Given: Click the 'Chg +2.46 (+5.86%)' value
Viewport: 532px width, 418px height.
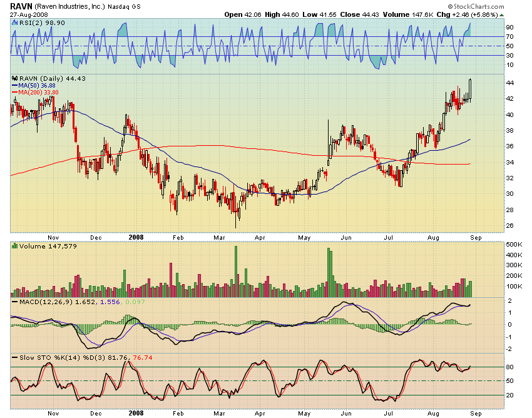Looking at the screenshot, I should [467, 14].
